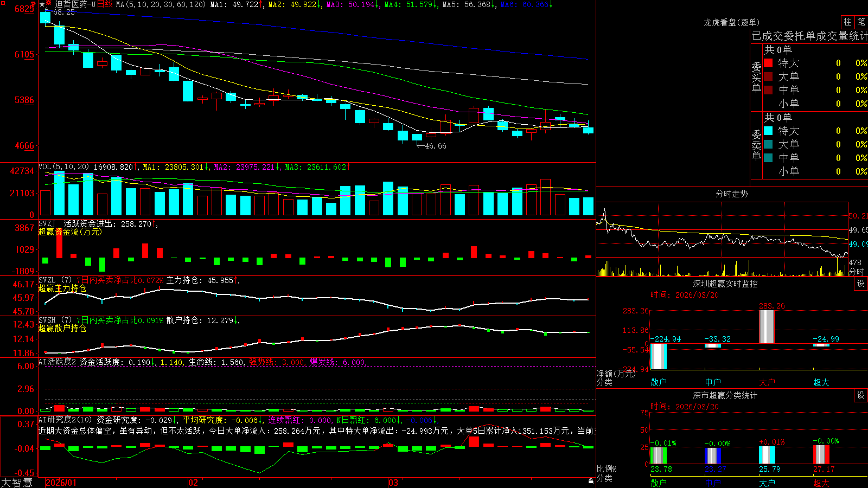Click the 超赢散户持仓 label
868x488 pixels.
[62, 328]
